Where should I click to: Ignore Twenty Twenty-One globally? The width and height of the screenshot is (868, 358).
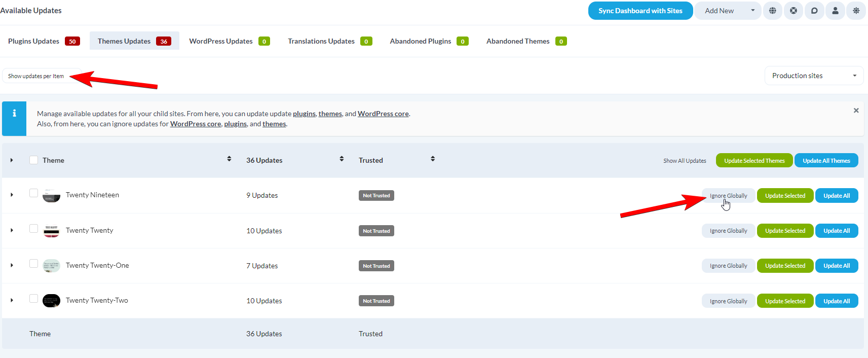[x=728, y=266]
